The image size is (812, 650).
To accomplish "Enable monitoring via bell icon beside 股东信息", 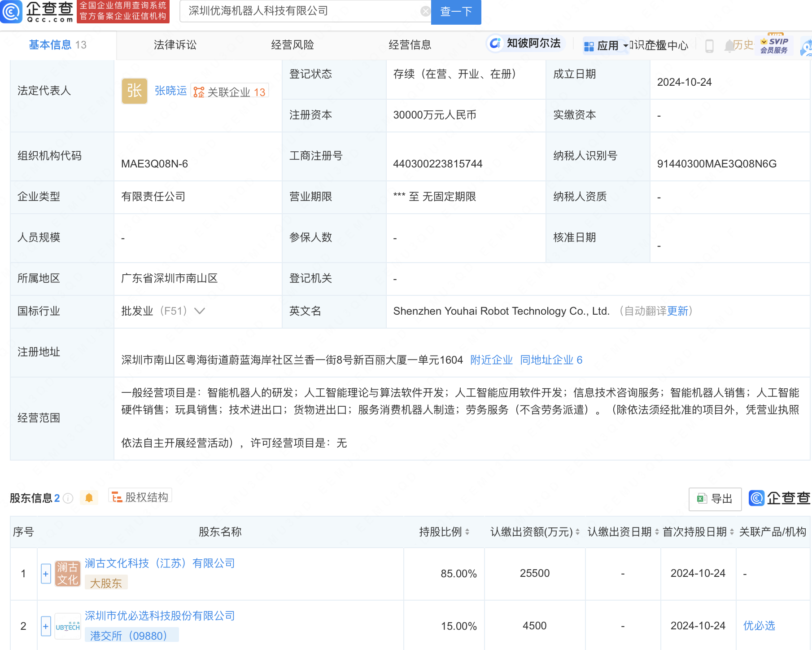I will click(89, 497).
